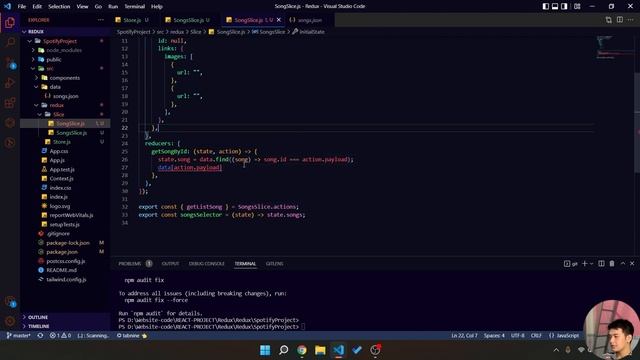Click the tabnine status bar item
This screenshot has width=640, height=360.
[x=131, y=336]
